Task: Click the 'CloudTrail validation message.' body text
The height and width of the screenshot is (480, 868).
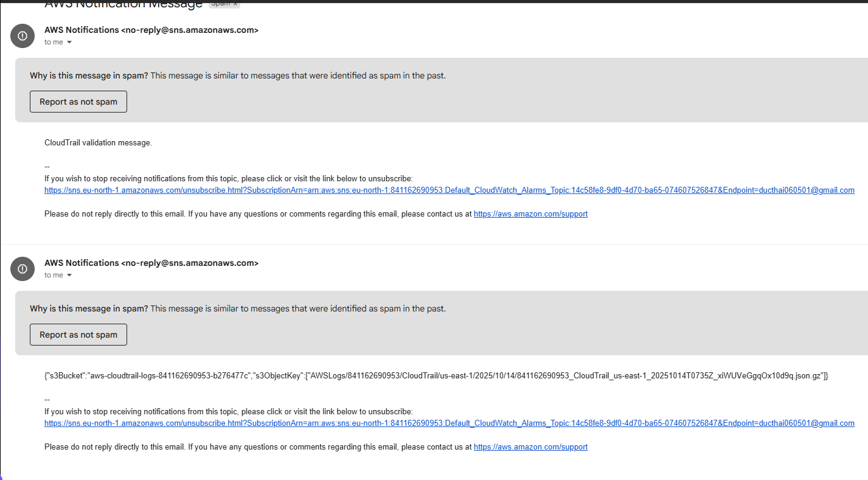Action: pos(98,143)
